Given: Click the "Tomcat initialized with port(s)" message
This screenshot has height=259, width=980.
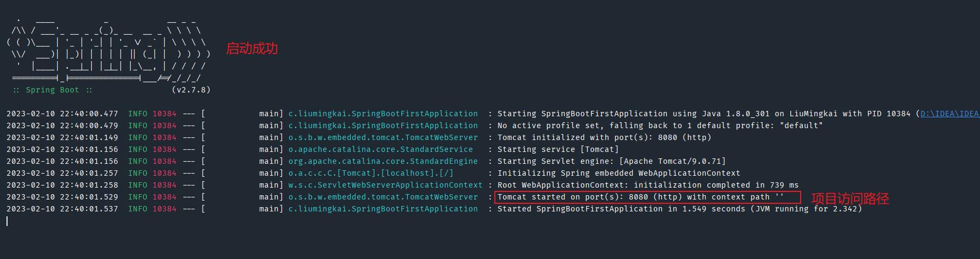Looking at the screenshot, I should 604,137.
